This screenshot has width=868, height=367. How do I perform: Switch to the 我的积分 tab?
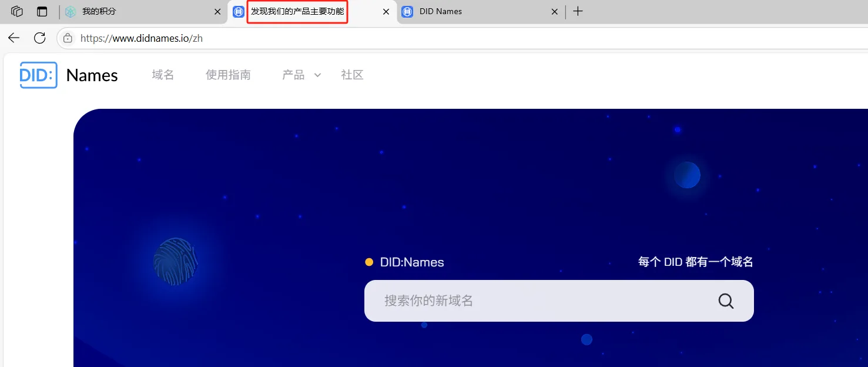pyautogui.click(x=143, y=11)
